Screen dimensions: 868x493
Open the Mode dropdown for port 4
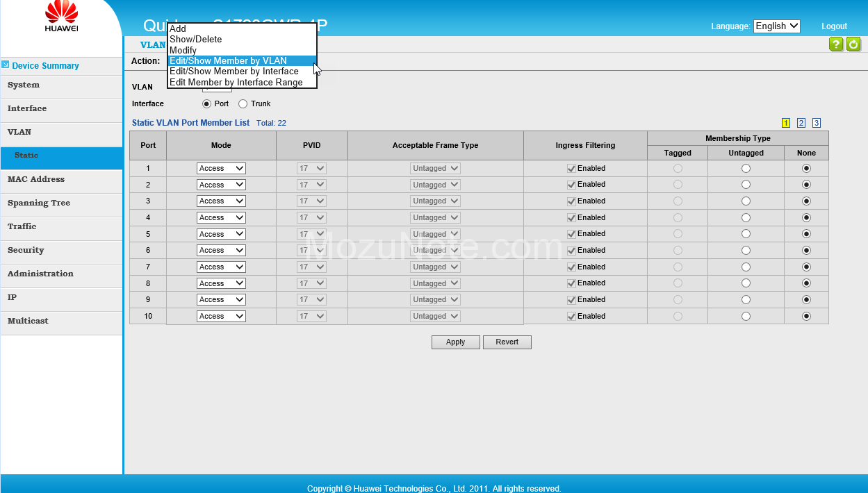pyautogui.click(x=221, y=217)
